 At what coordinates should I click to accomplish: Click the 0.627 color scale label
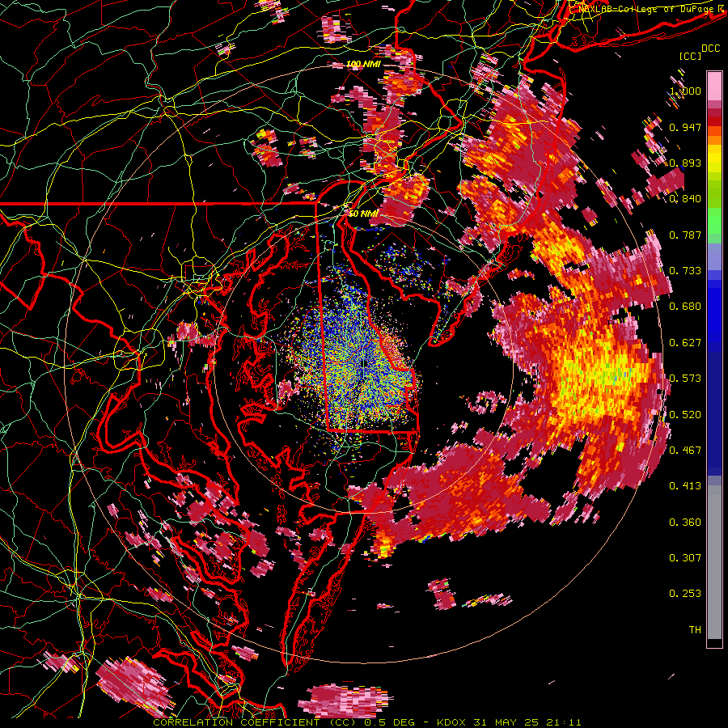(685, 342)
